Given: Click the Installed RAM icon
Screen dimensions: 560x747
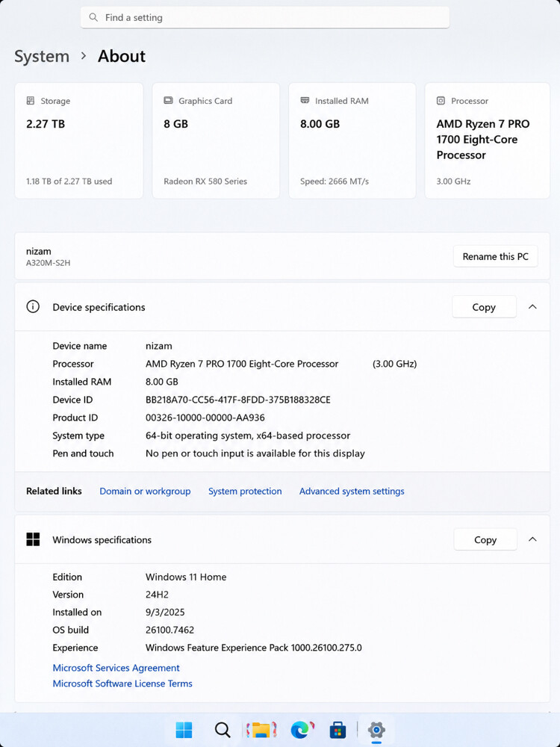Looking at the screenshot, I should click(x=305, y=101).
